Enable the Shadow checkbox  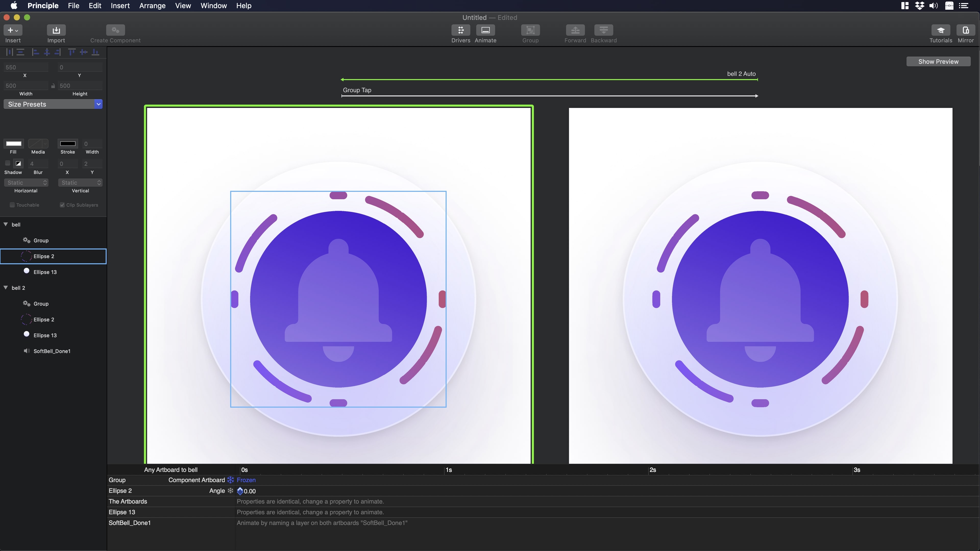point(8,163)
